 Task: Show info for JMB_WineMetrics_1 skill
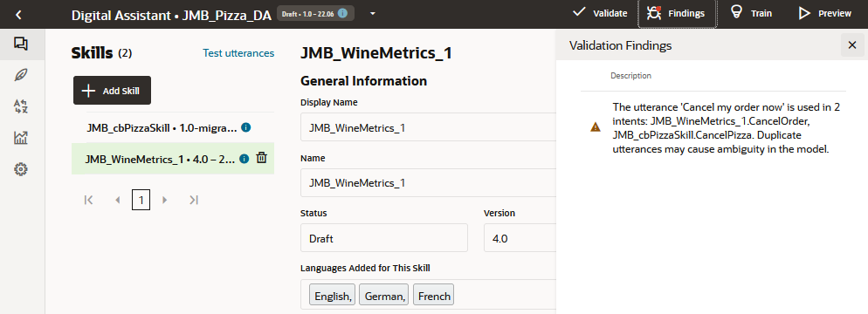(245, 160)
